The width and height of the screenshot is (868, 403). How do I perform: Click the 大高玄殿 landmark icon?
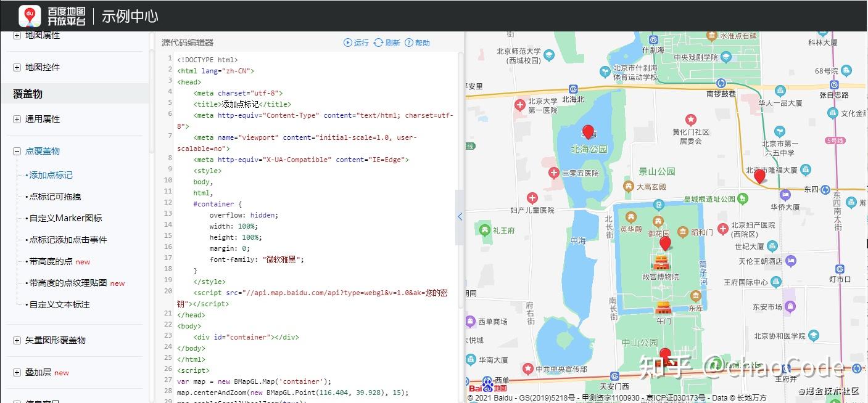pos(628,185)
